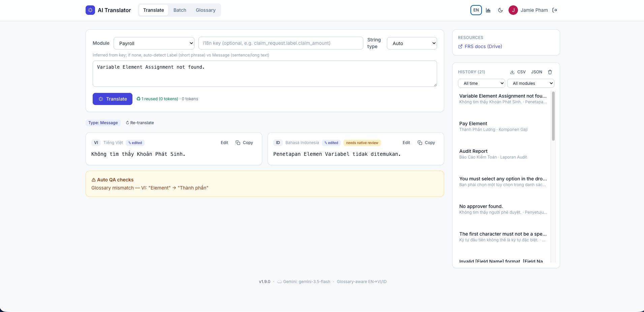Click into the source text area
The width and height of the screenshot is (644, 312).
coord(265,74)
